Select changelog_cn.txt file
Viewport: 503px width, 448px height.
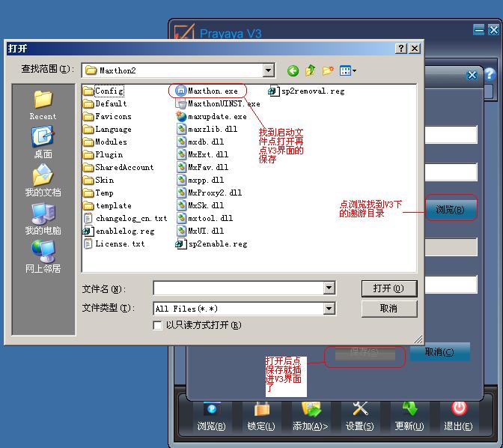click(x=125, y=218)
